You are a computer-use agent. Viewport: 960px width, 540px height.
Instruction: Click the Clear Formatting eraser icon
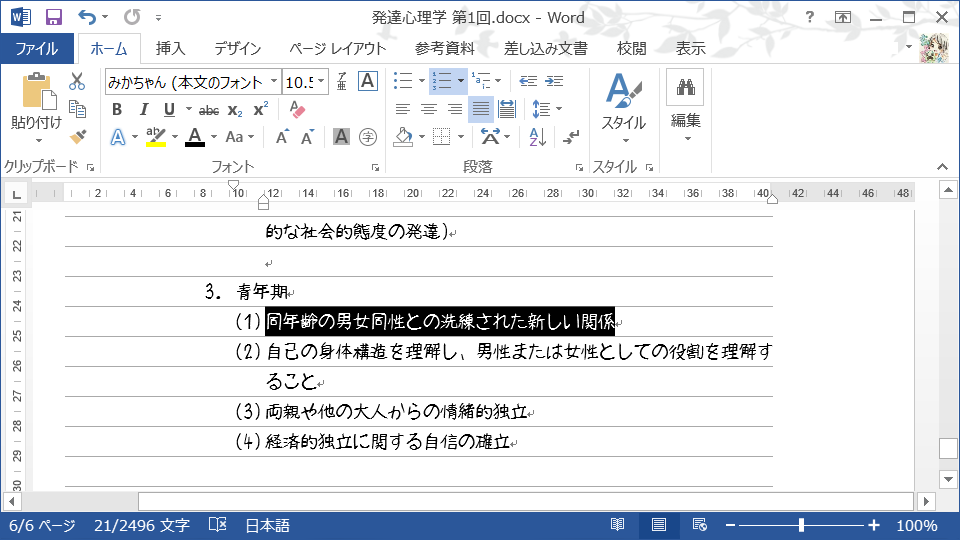point(296,109)
